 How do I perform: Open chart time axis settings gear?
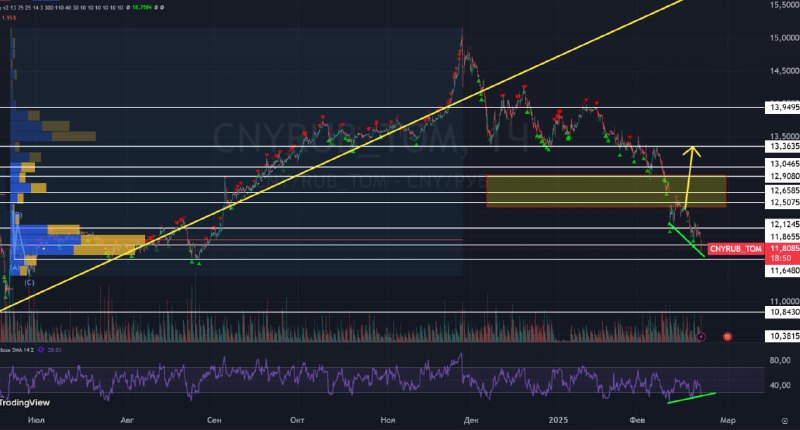point(784,421)
